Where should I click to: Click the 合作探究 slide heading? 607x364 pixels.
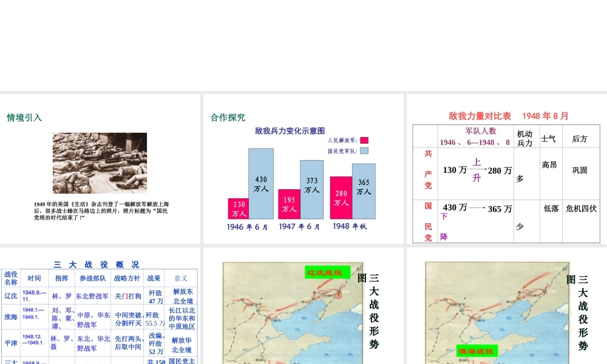click(228, 118)
